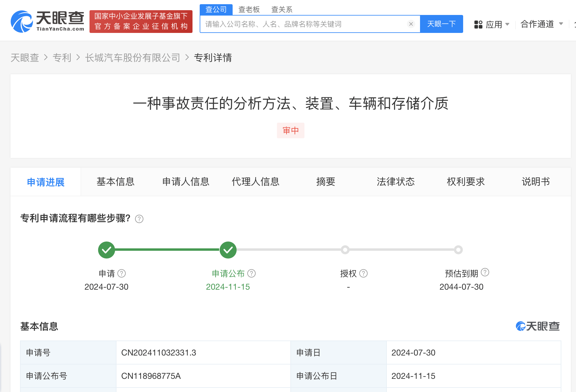Click the 专利 breadcrumb link
Image resolution: width=576 pixels, height=392 pixels.
(x=62, y=57)
